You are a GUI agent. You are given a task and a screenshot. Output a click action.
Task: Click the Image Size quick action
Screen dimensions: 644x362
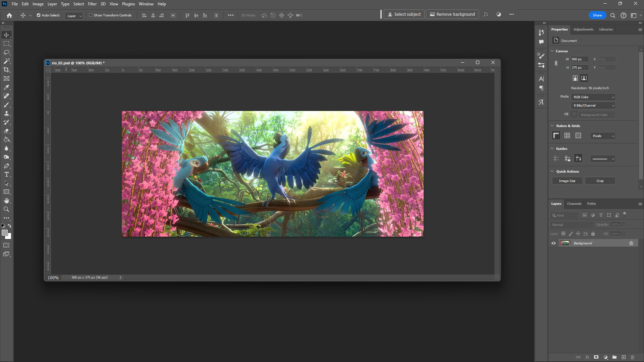567,181
